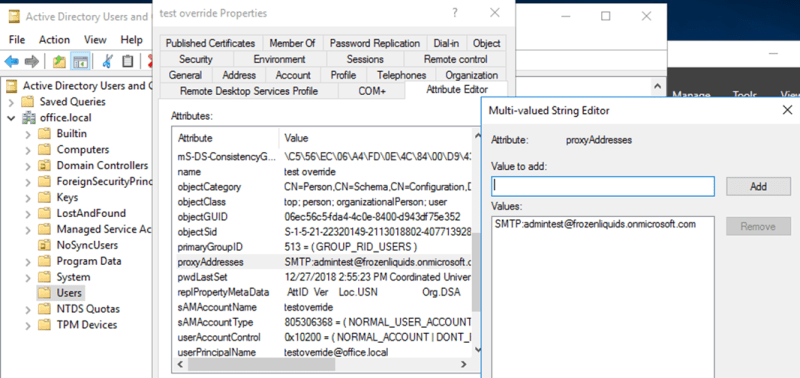800x378 pixels.
Task: Click the Copy clipboard toolbar icon
Action: tap(127, 62)
